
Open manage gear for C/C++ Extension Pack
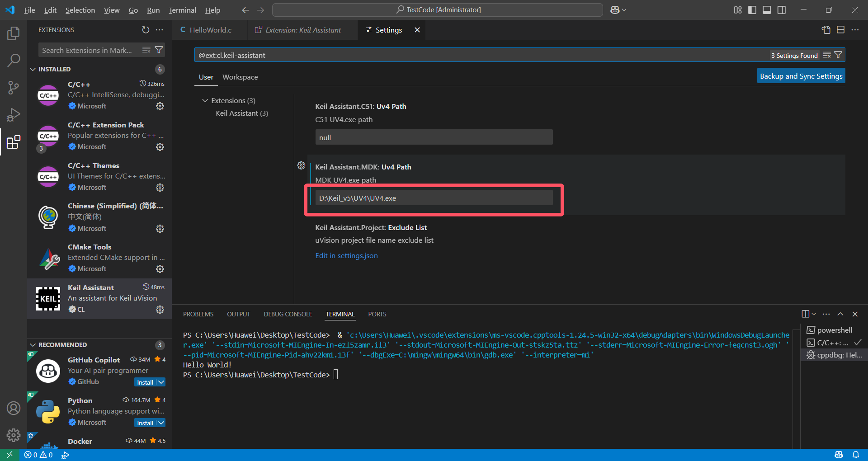point(160,147)
